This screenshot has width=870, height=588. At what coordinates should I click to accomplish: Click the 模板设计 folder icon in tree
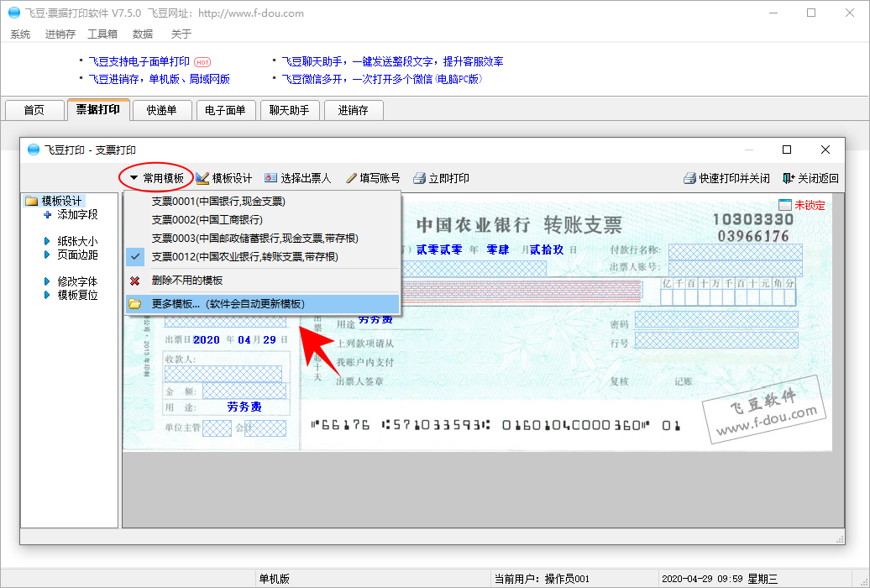click(x=32, y=201)
